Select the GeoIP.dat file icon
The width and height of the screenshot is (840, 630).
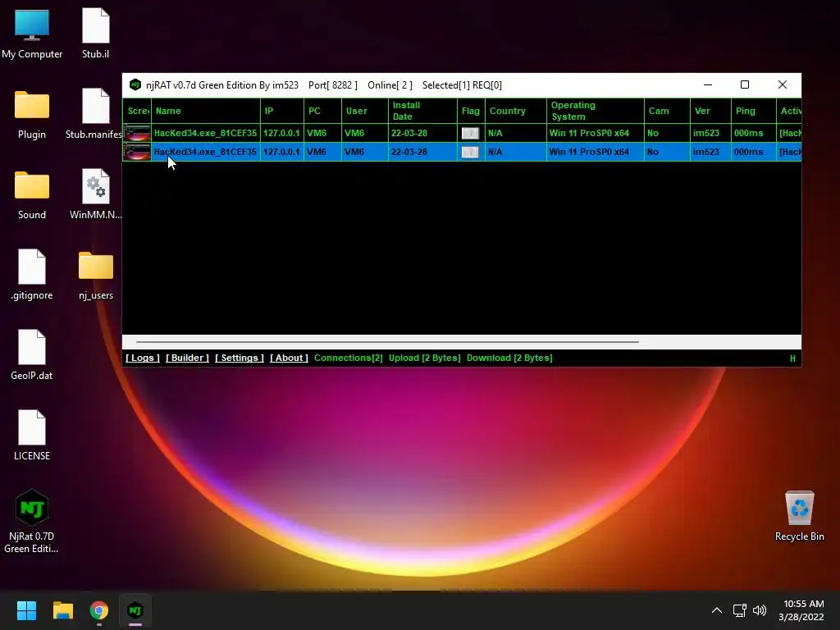tap(32, 355)
